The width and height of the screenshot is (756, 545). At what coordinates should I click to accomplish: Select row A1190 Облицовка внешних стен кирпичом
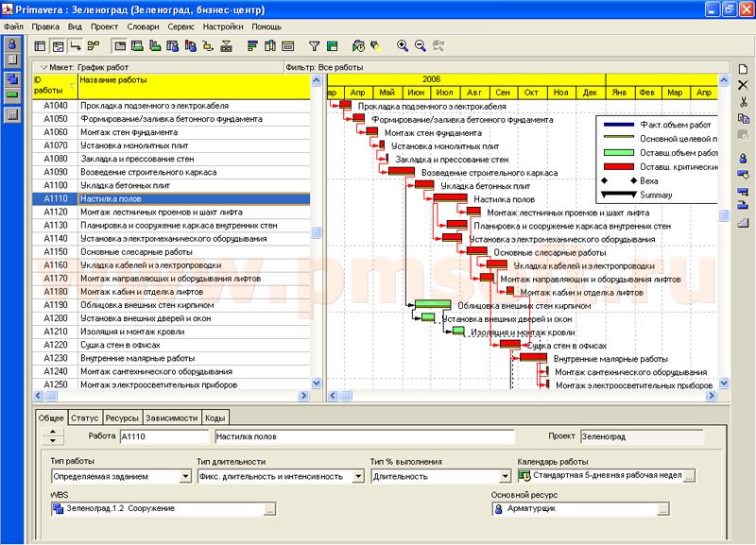[x=171, y=305]
